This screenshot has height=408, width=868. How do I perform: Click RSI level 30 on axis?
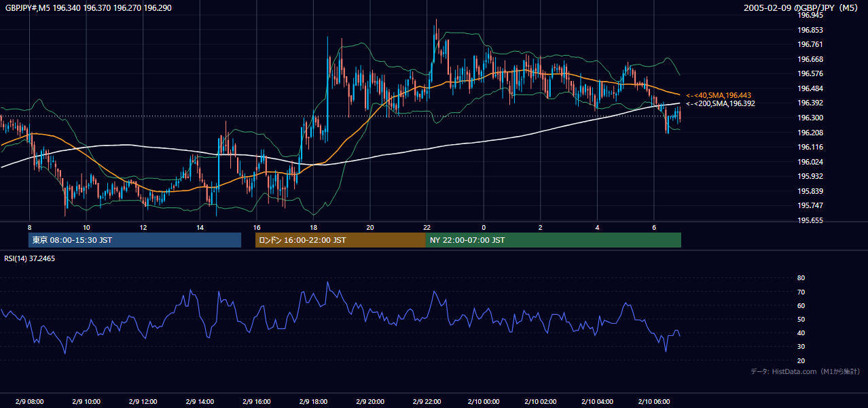coord(801,347)
